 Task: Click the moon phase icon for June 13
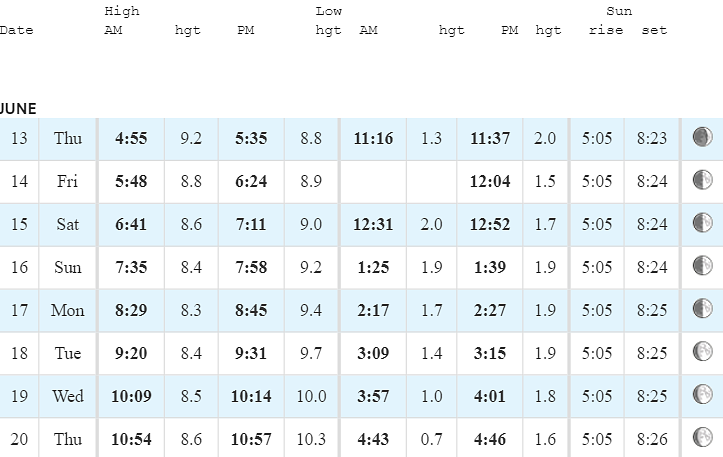point(702,137)
